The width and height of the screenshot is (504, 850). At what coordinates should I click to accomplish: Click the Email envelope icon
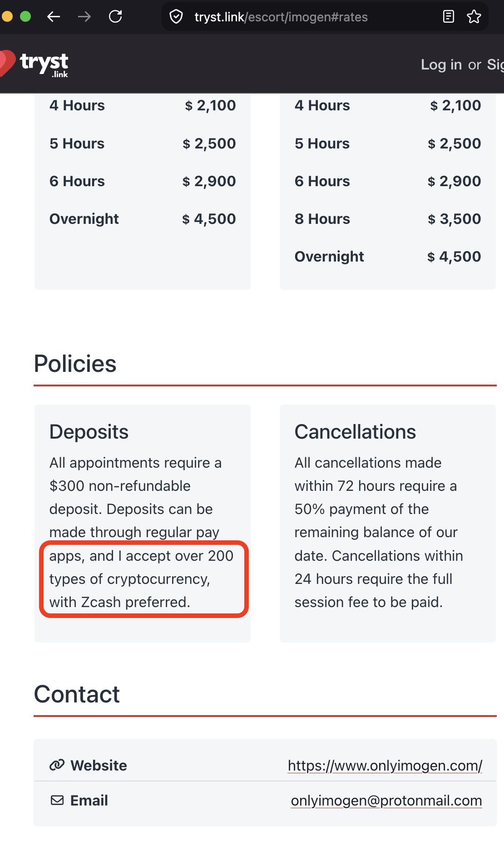[57, 800]
